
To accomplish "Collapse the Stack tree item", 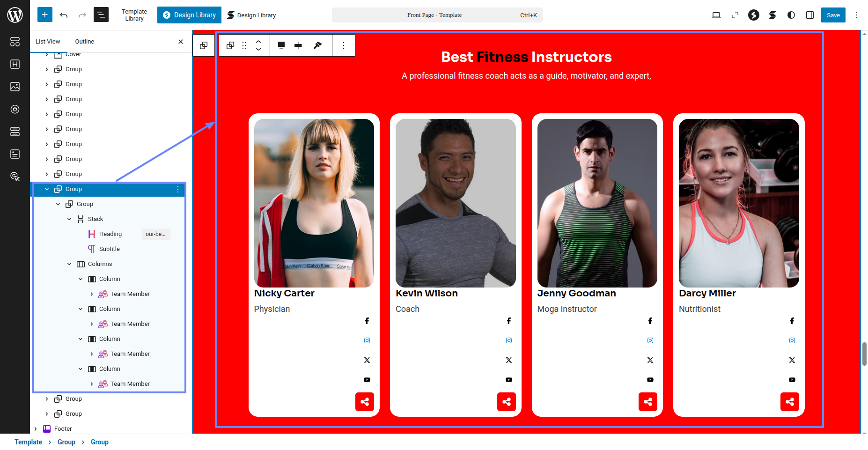I will coord(69,219).
